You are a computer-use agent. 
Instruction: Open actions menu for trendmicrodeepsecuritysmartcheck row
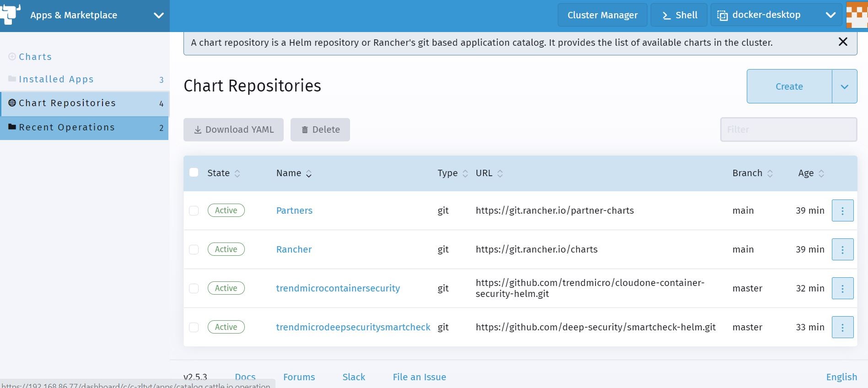(842, 327)
